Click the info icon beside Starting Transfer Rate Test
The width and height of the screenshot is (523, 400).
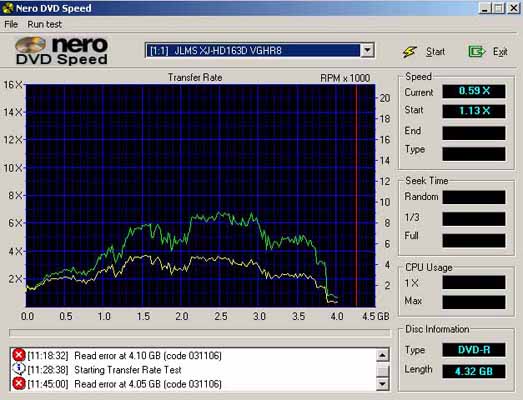coord(19,369)
